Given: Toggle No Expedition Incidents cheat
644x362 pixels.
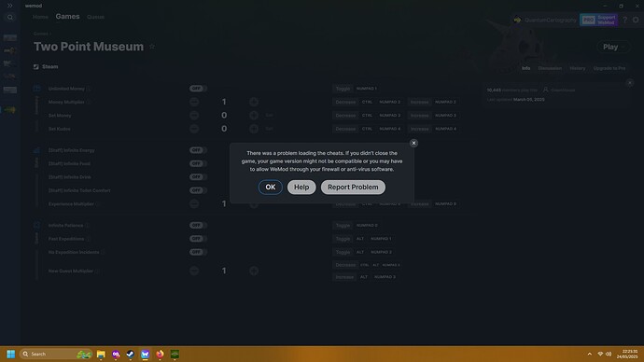Looking at the screenshot, I should [198, 252].
